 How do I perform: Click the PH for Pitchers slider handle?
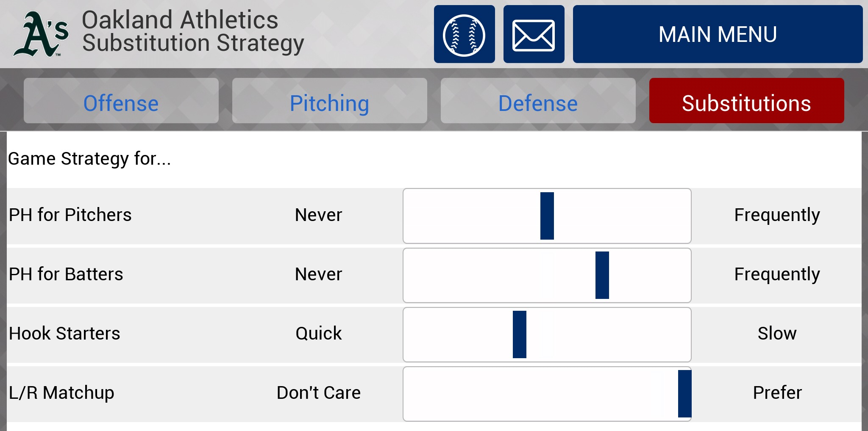[x=547, y=216]
